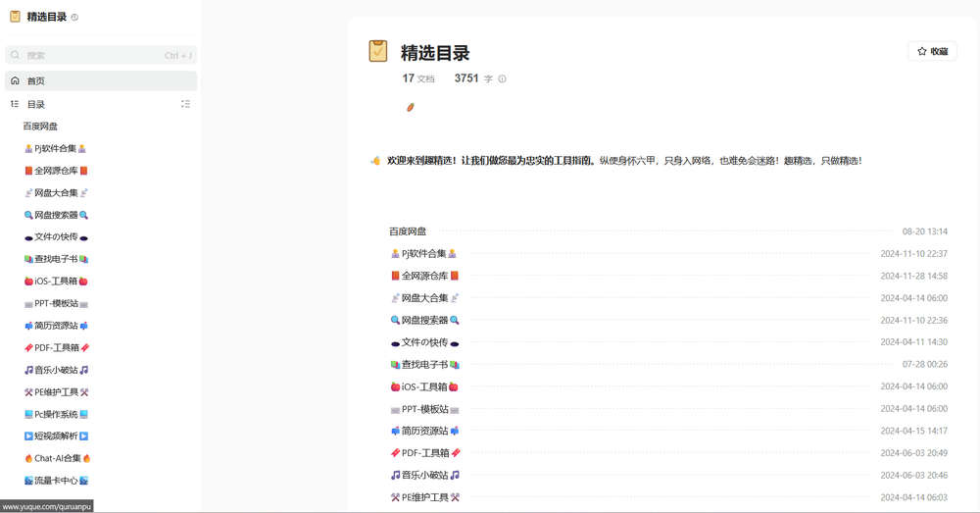Click the 17 文档 document count
The height and width of the screenshot is (513, 980).
418,78
